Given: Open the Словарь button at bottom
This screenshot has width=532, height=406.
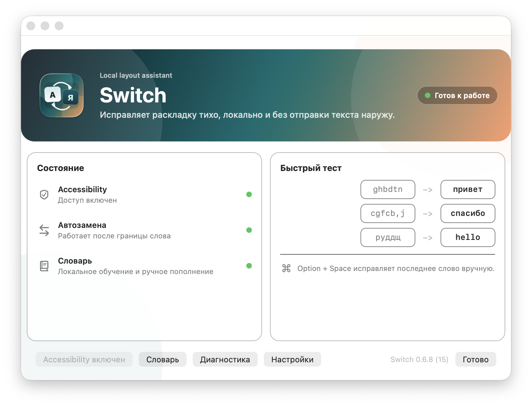Looking at the screenshot, I should [163, 359].
